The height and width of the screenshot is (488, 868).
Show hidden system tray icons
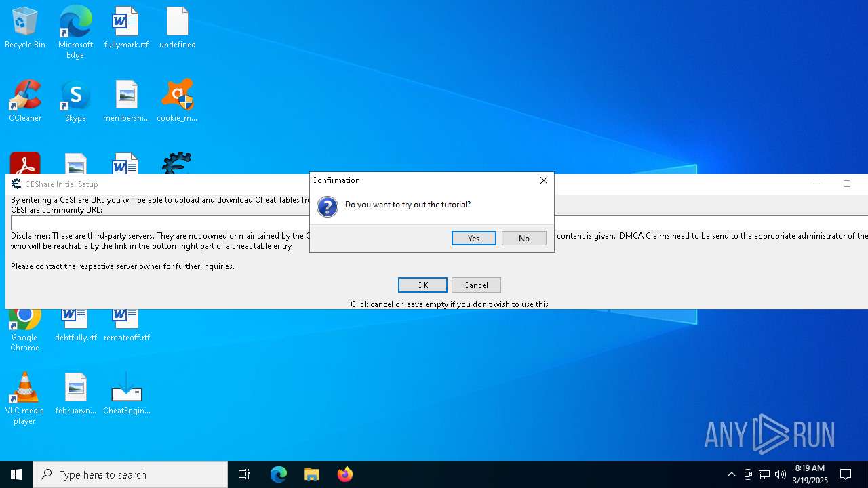731,474
